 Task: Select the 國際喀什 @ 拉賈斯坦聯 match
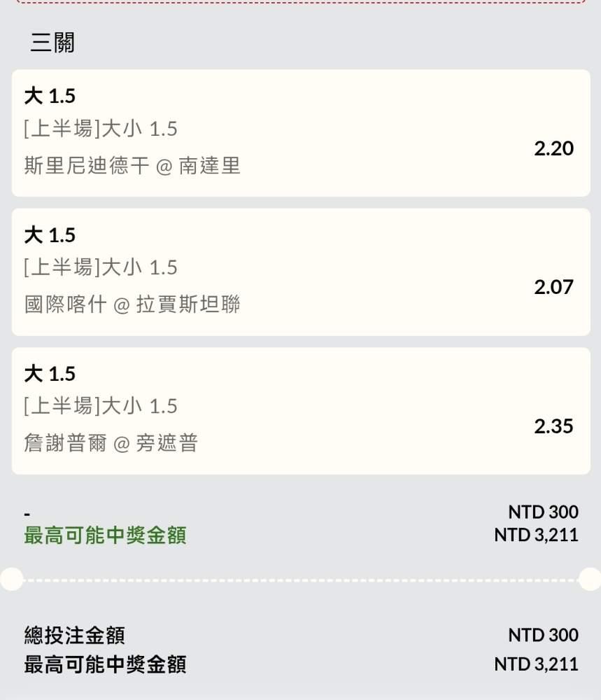(x=132, y=304)
